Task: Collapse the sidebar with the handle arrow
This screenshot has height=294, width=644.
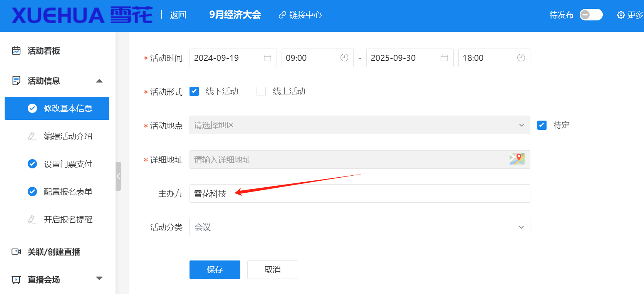Action: 119,176
